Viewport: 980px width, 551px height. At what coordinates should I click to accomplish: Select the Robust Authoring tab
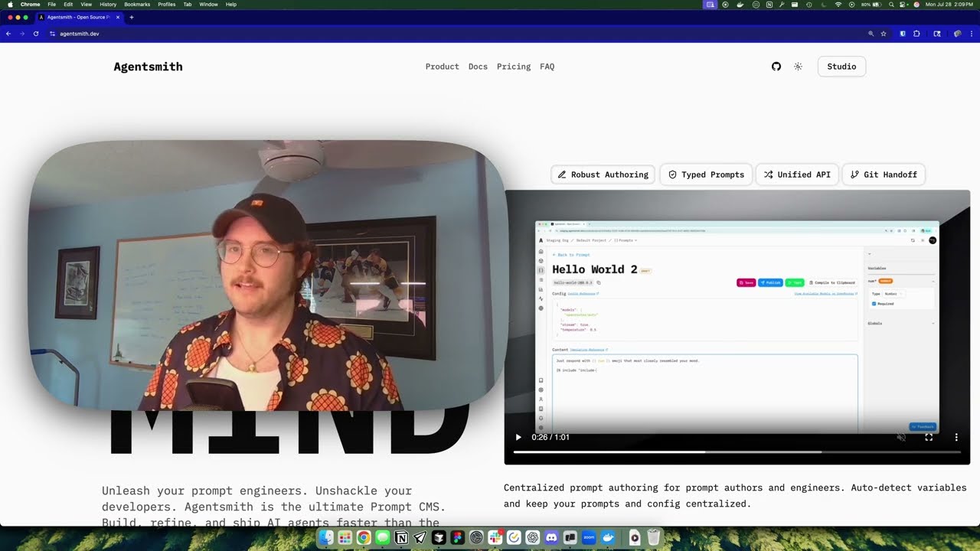tap(603, 174)
